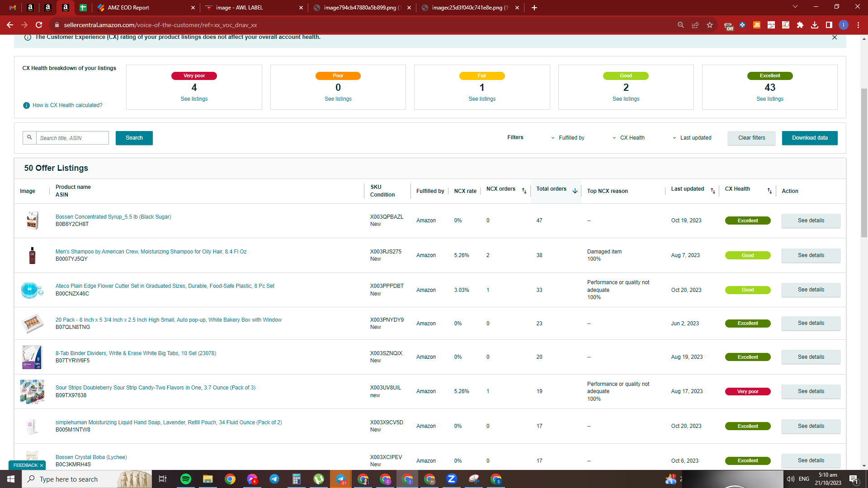
Task: Open the Chrome extensions puzzle icon
Action: click(800, 25)
